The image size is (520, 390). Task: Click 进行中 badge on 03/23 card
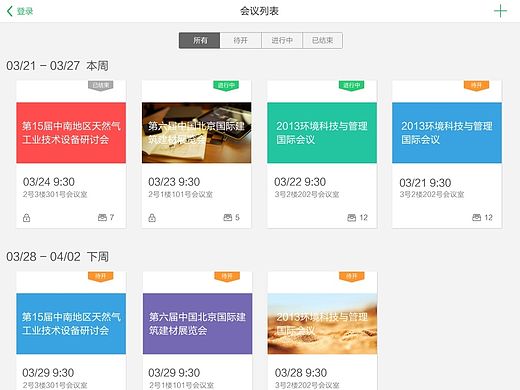226,86
